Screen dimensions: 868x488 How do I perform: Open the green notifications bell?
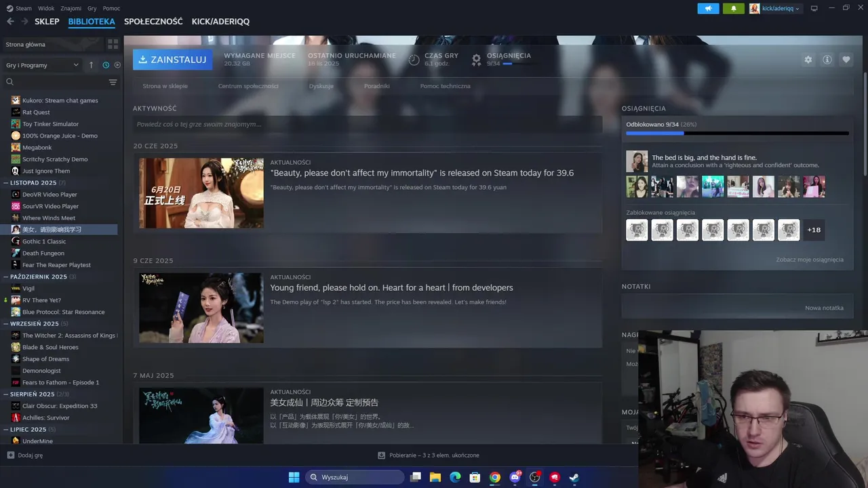click(x=734, y=8)
